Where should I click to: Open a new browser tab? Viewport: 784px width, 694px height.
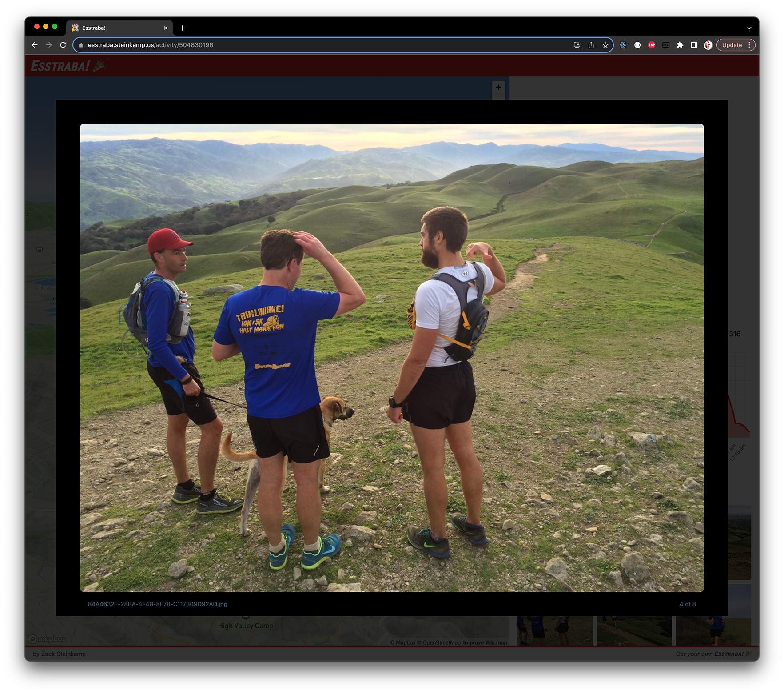[x=182, y=28]
